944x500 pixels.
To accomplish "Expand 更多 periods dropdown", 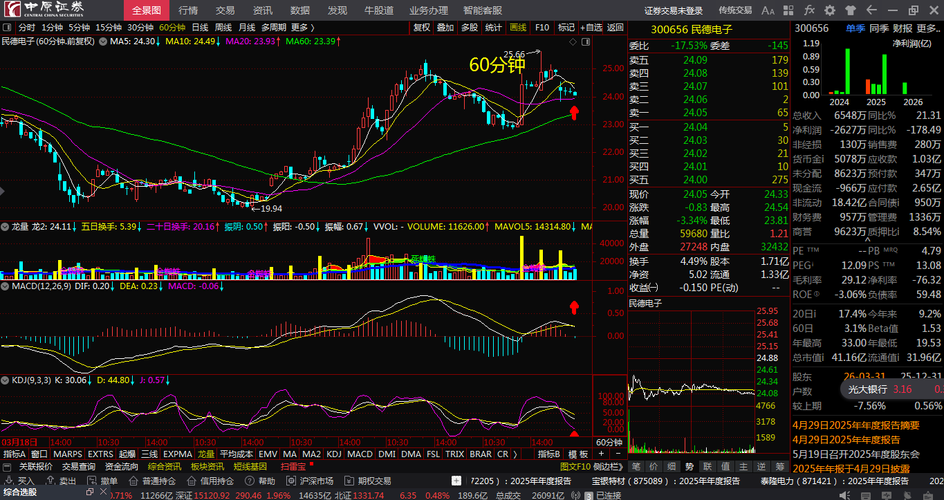I will (303, 28).
